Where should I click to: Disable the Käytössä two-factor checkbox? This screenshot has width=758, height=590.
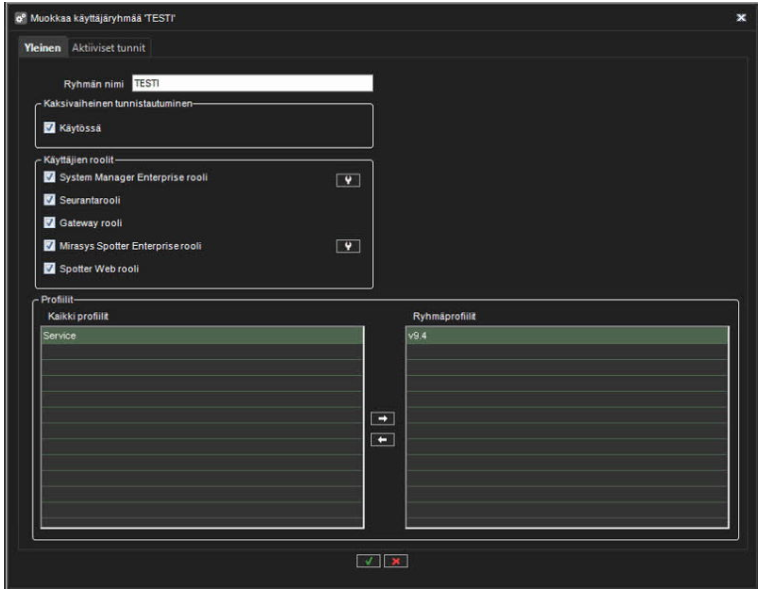[x=49, y=129]
